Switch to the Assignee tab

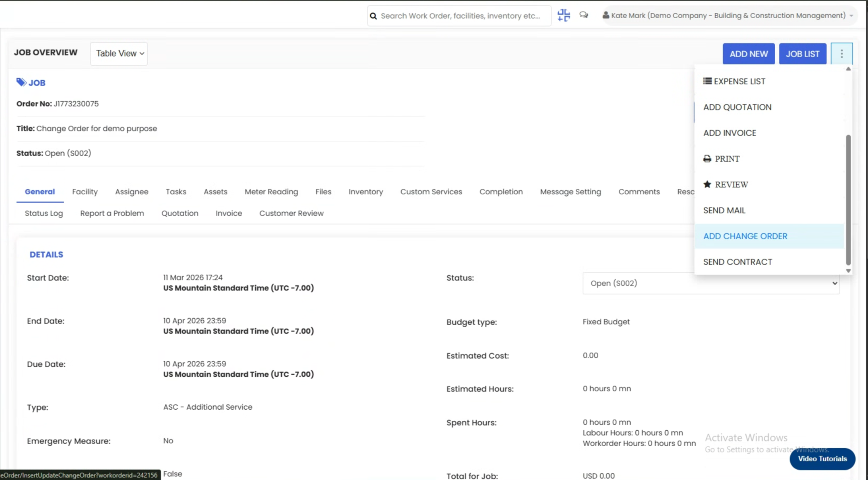pyautogui.click(x=131, y=192)
